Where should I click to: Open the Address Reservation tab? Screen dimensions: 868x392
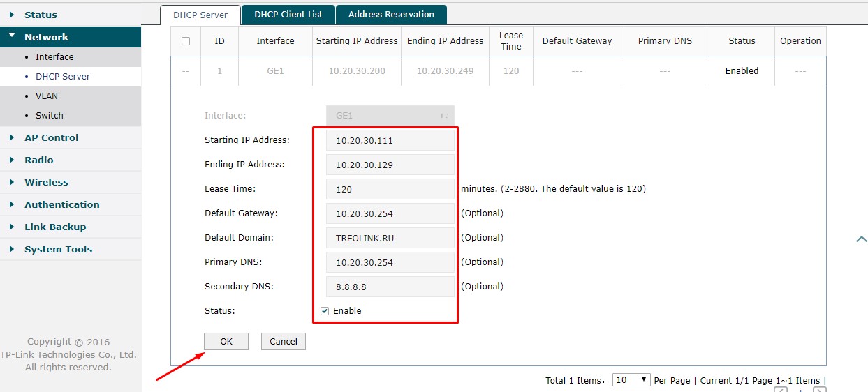tap(391, 15)
